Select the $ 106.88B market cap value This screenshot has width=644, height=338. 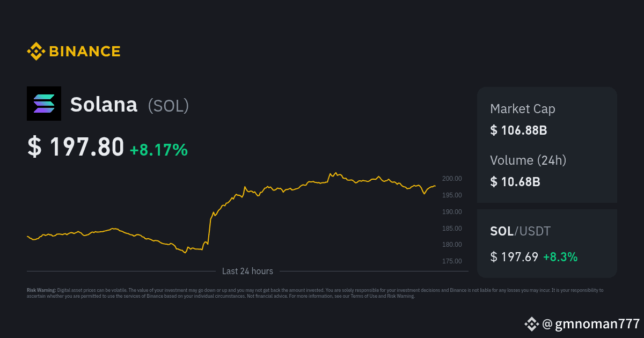pos(518,130)
